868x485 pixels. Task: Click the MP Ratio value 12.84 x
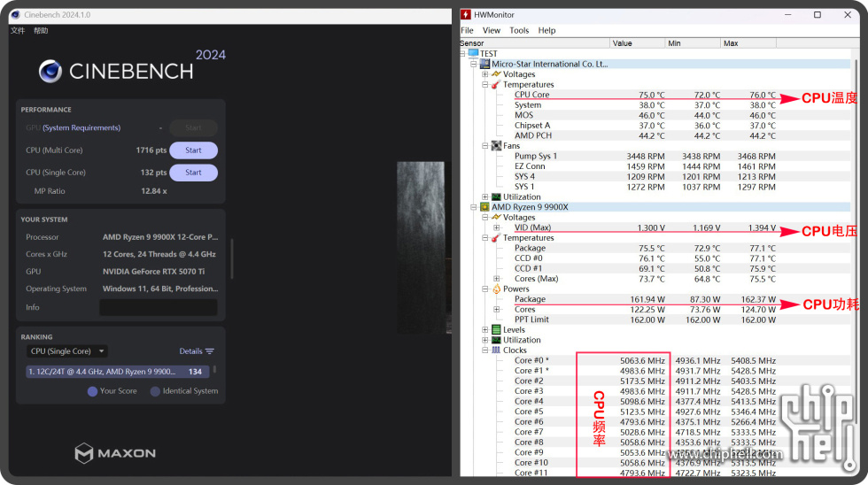[x=154, y=191]
